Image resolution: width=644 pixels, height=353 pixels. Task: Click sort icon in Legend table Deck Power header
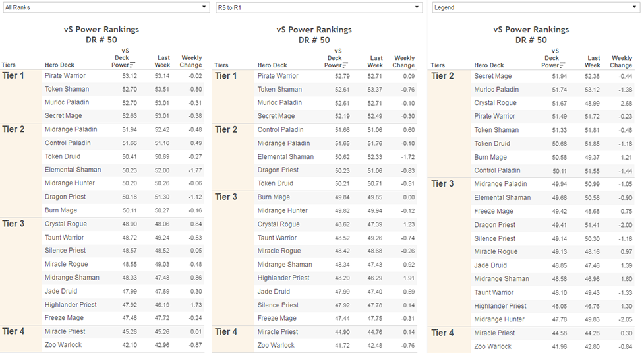562,65
